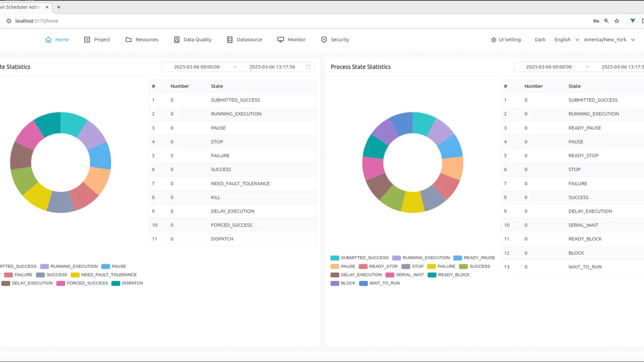
Task: Open a new browser tab
Action: (x=59, y=7)
